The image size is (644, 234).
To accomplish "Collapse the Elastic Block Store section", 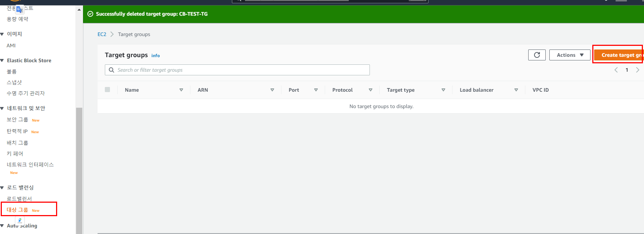I will 2,60.
